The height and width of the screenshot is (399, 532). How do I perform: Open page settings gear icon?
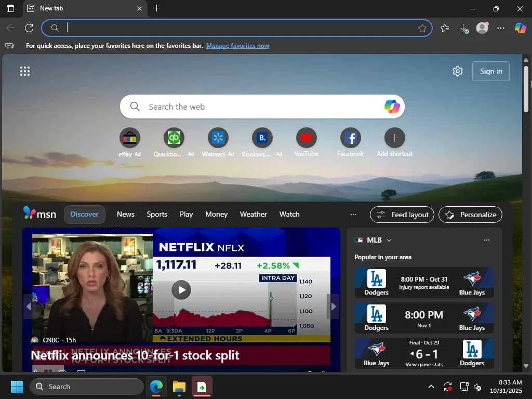point(458,71)
